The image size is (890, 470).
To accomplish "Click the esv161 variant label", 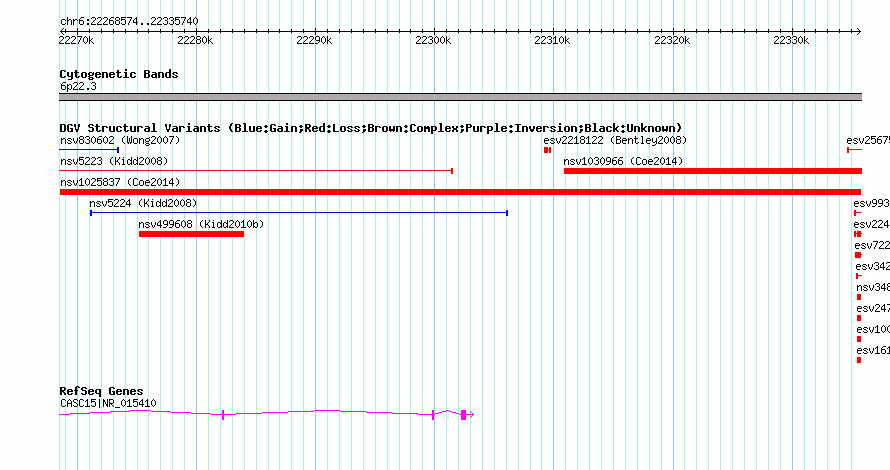I will tap(873, 350).
